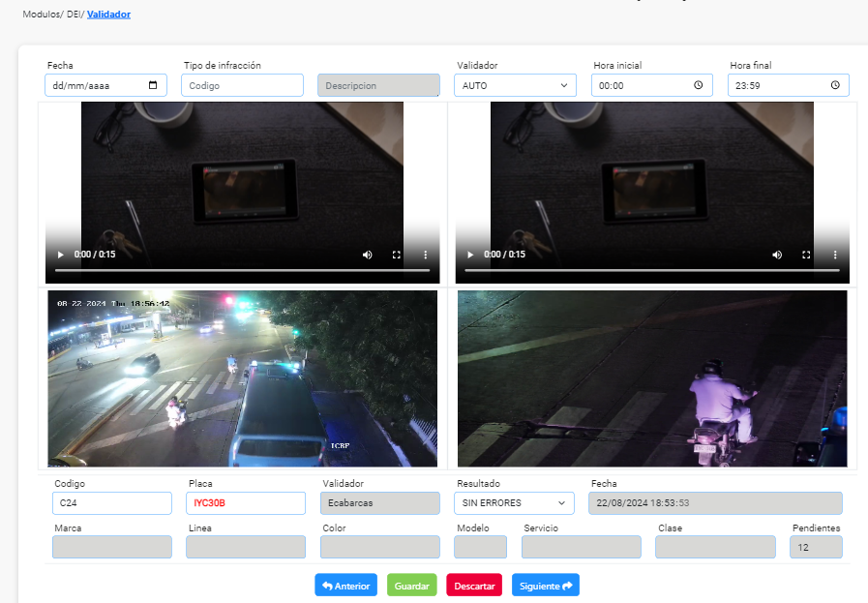
Task: Enter fullscreen on right video
Action: tap(806, 255)
